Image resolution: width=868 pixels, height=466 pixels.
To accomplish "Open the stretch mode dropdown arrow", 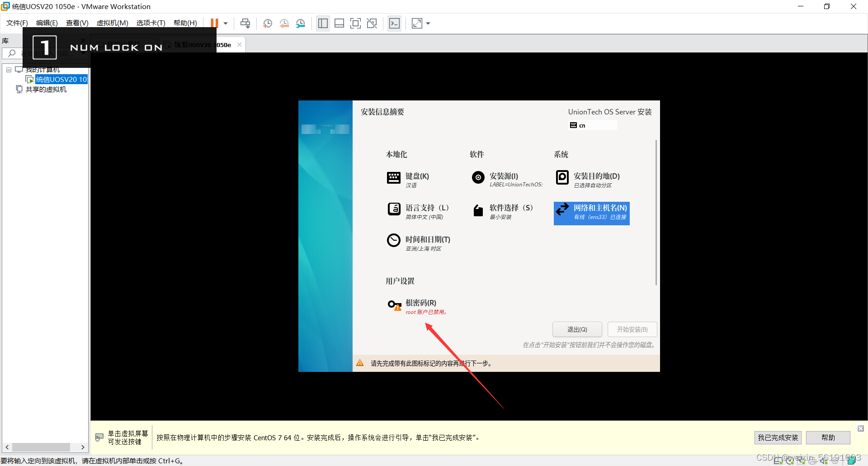I will (x=428, y=23).
